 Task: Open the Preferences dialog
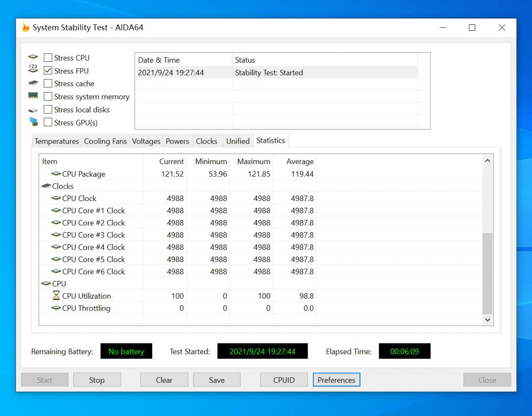[x=336, y=380]
